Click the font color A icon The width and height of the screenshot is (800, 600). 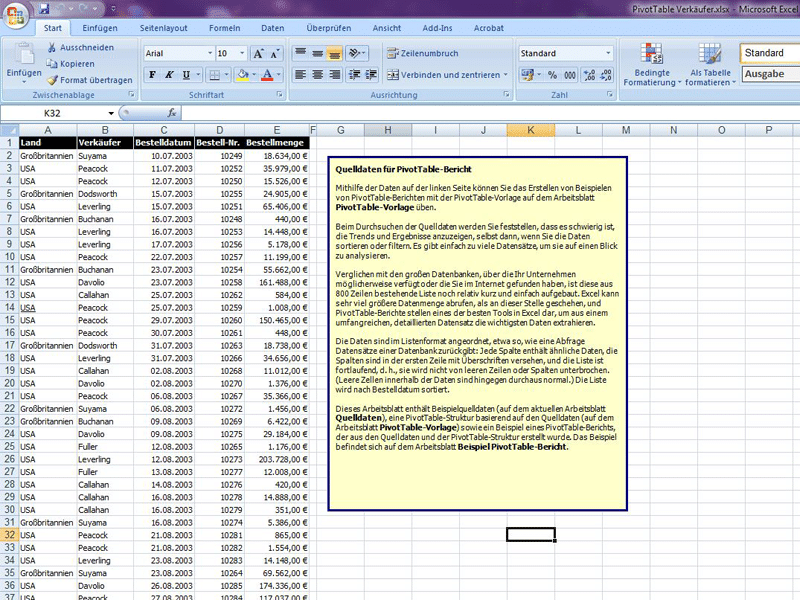(x=267, y=76)
